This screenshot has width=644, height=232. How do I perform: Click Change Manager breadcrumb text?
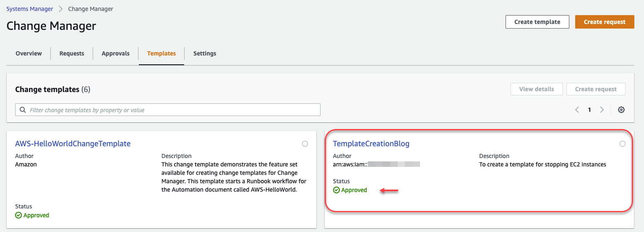[91, 8]
